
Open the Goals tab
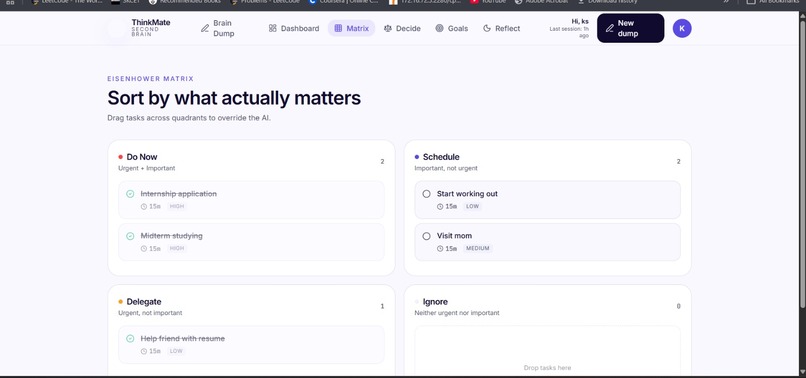(452, 28)
